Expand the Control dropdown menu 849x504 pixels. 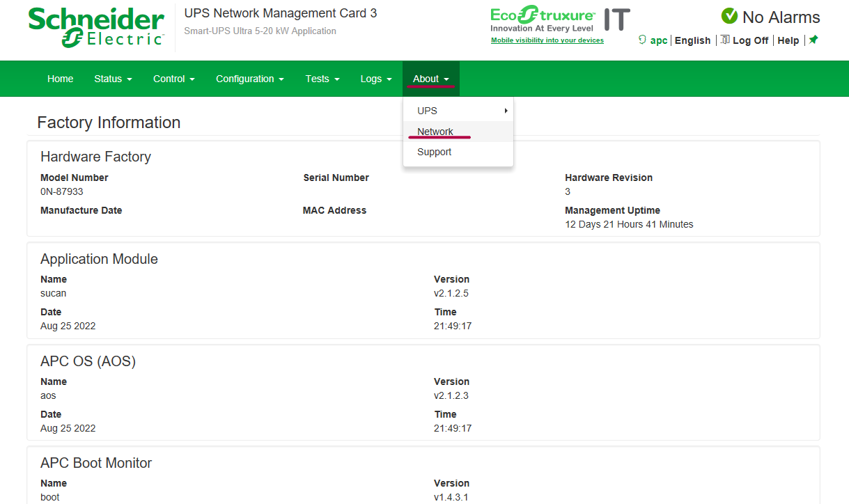tap(174, 79)
